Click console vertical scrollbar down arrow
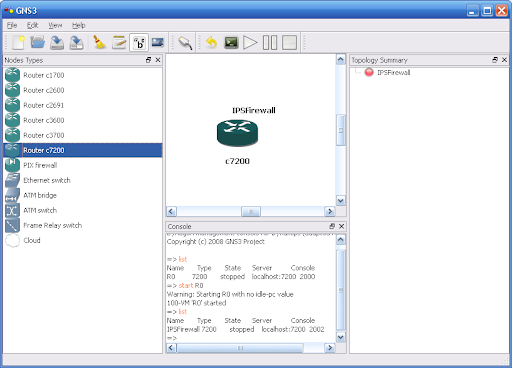The width and height of the screenshot is (512, 368). 340,337
